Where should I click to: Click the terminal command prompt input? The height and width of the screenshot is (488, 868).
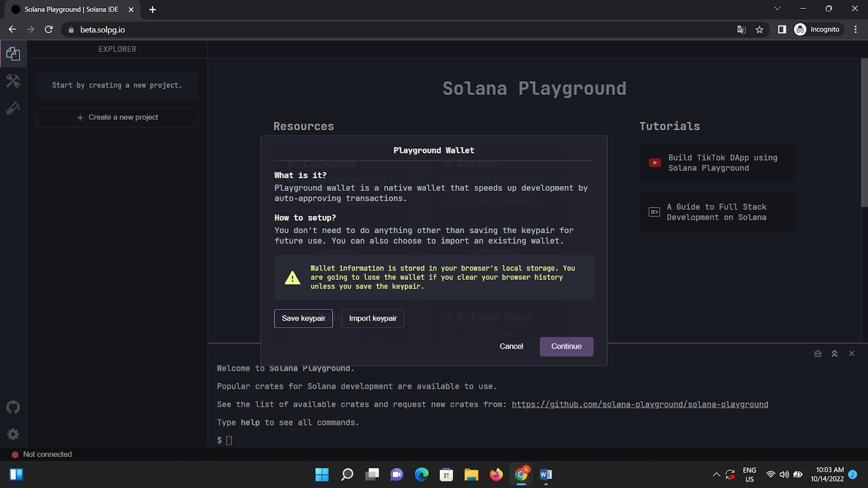[228, 440]
